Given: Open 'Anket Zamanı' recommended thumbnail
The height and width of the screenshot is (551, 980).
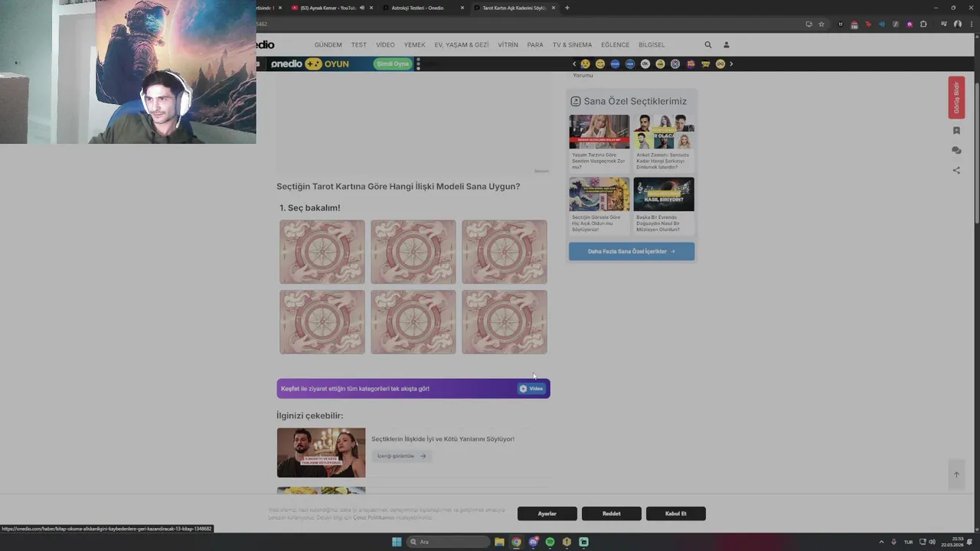Looking at the screenshot, I should (x=664, y=132).
